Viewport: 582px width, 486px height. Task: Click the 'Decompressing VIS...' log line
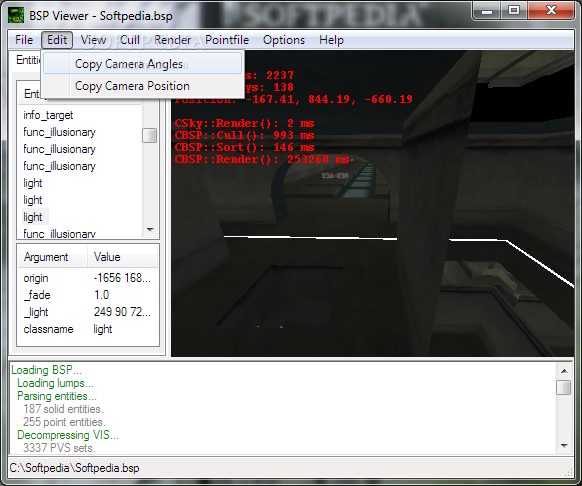click(68, 435)
